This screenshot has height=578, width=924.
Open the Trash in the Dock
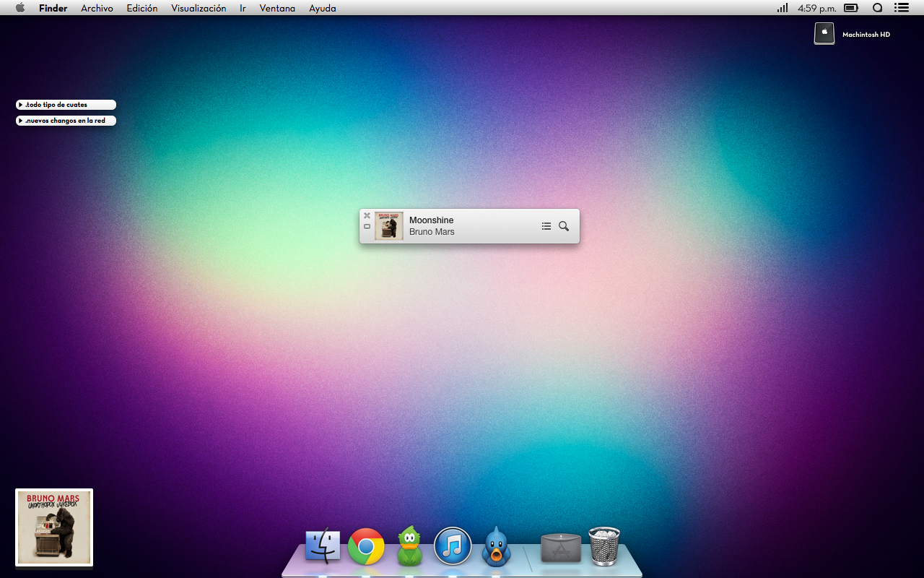[x=604, y=546]
